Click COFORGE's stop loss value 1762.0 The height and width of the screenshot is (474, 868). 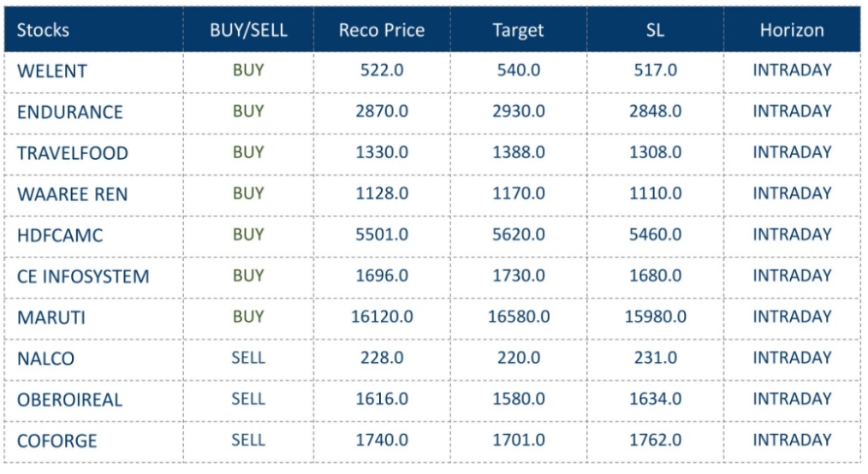coord(655,440)
